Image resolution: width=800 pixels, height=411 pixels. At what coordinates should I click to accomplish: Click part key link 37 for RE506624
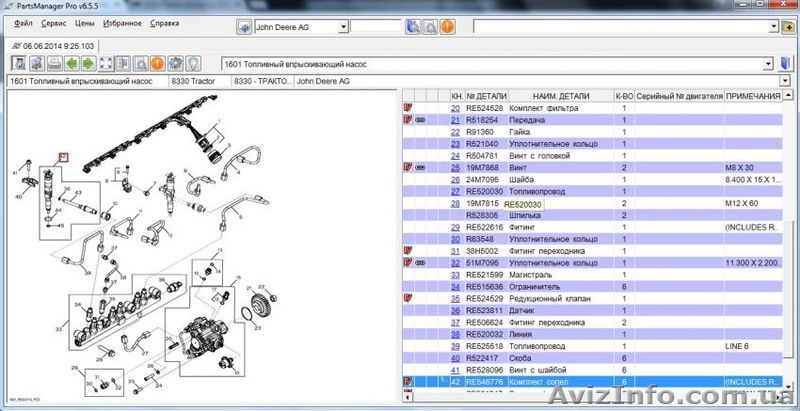point(455,322)
